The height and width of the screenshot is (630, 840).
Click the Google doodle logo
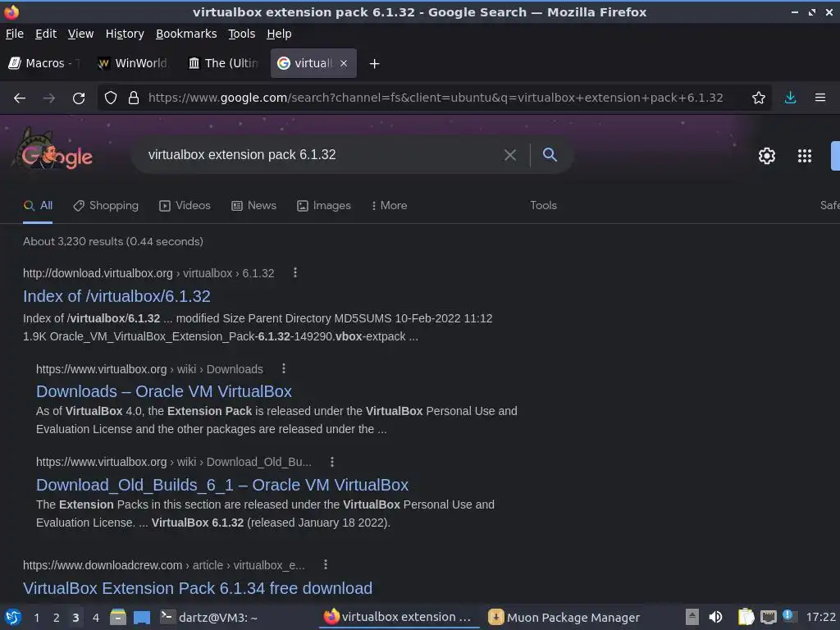[54, 152]
